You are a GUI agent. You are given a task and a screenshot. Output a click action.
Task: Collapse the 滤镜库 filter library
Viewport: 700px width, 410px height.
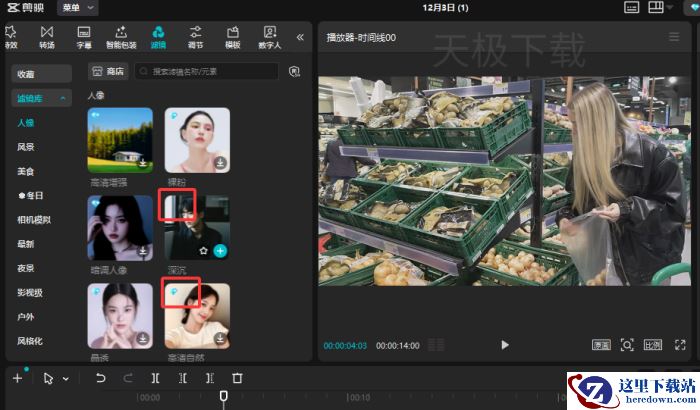41,98
